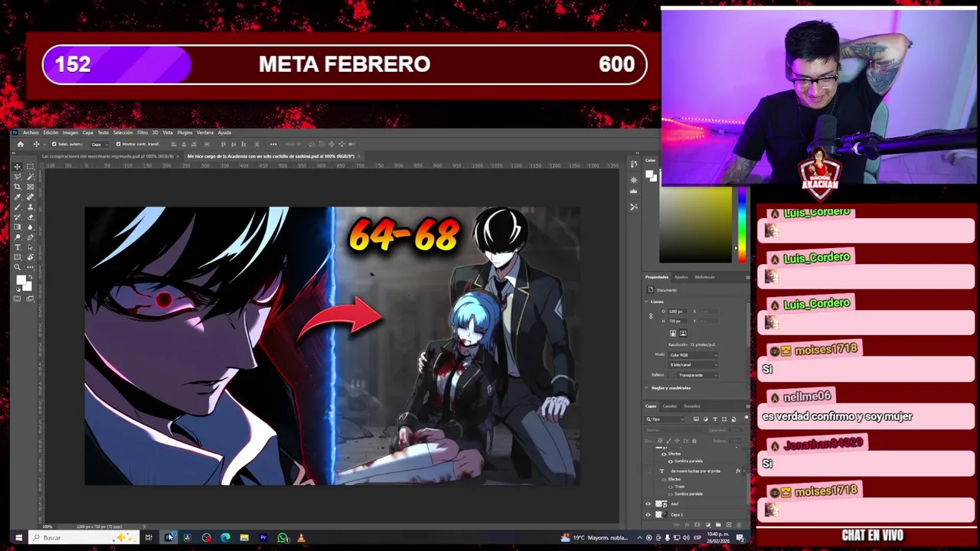Collapse the 'Lienzo' section
Screen dimensions: 980x551
pyautogui.click(x=645, y=302)
